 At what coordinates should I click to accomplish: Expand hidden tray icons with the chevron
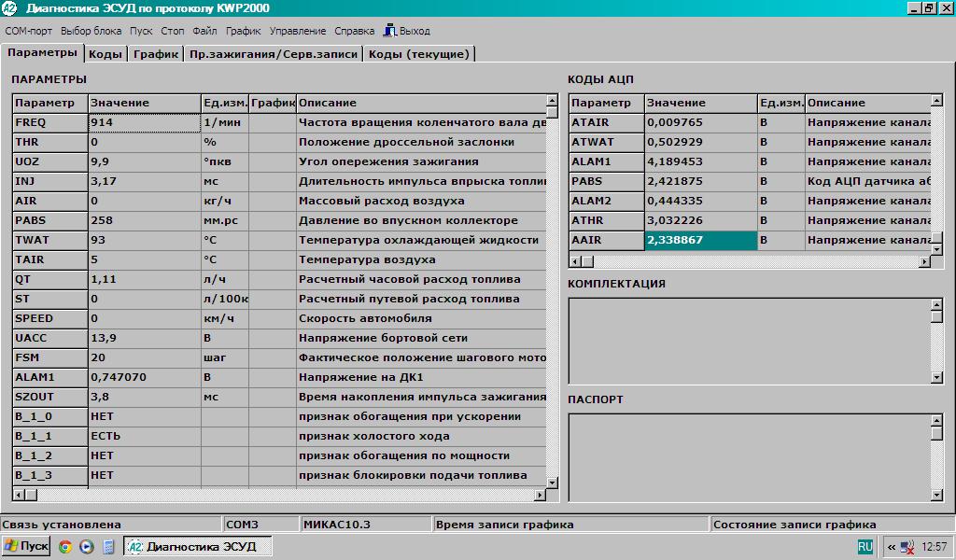891,546
